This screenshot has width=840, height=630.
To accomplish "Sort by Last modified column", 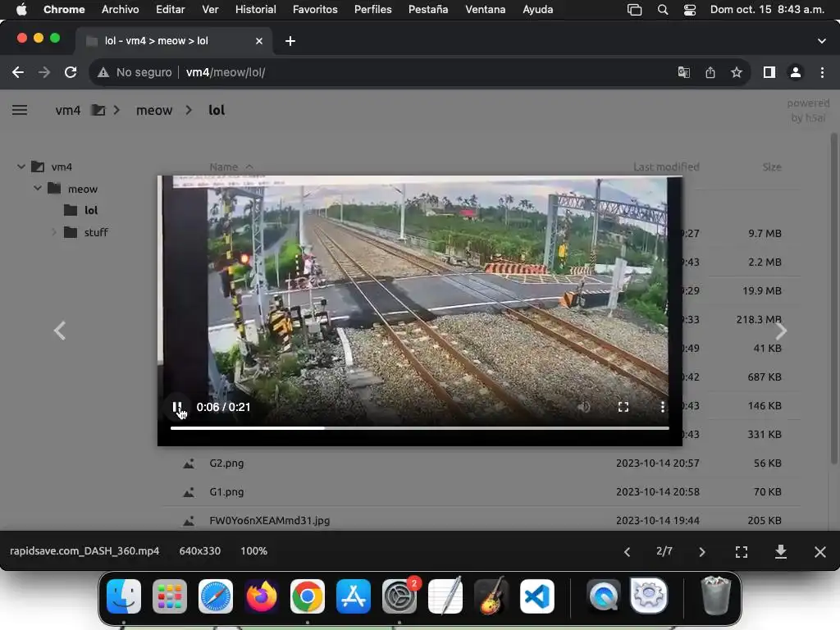I will tap(666, 167).
